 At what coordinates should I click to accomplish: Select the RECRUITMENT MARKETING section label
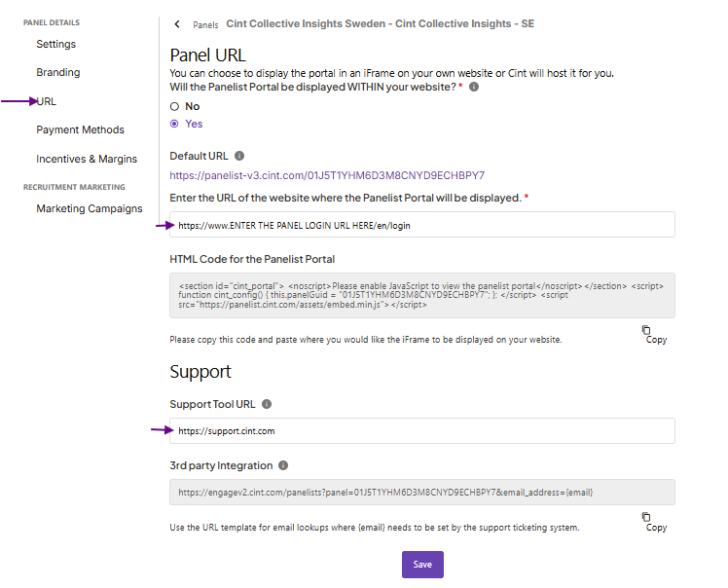click(x=74, y=187)
